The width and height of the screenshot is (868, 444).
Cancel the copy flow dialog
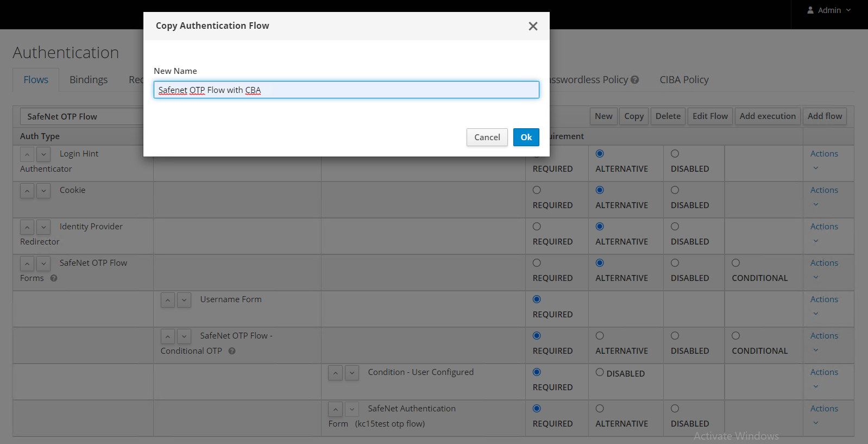[x=487, y=137]
